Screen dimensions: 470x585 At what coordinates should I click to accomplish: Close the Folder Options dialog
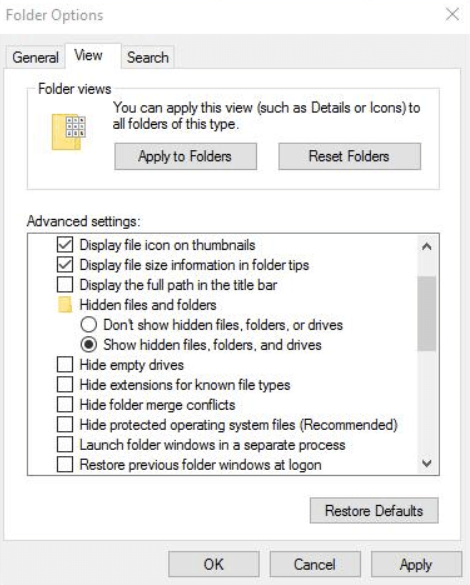click(452, 15)
